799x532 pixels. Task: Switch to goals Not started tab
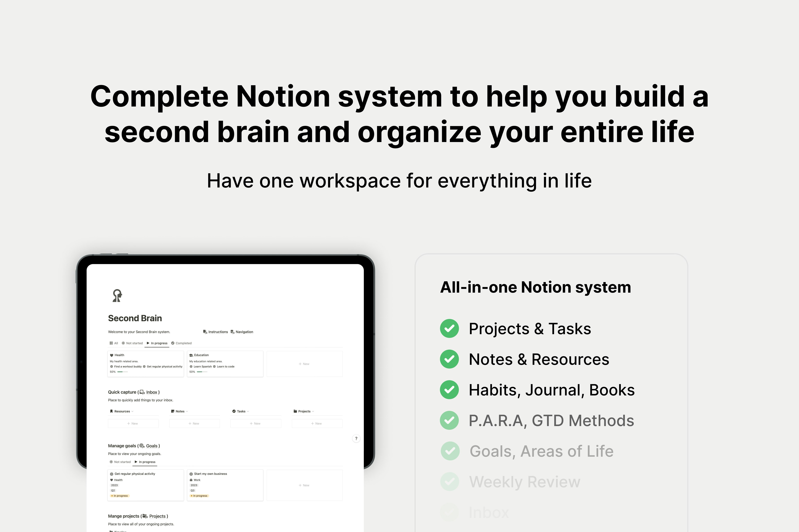click(x=120, y=462)
